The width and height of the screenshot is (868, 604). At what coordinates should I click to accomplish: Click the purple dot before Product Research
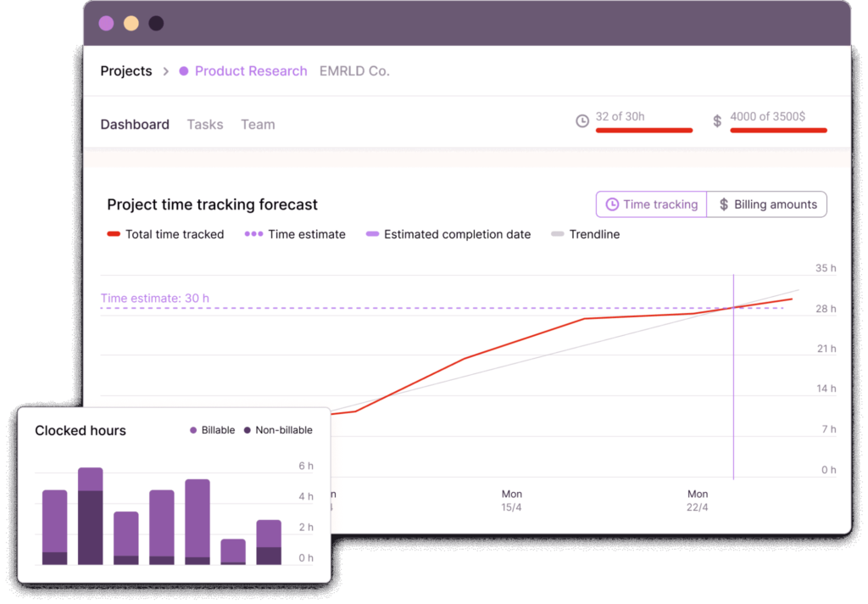click(183, 71)
